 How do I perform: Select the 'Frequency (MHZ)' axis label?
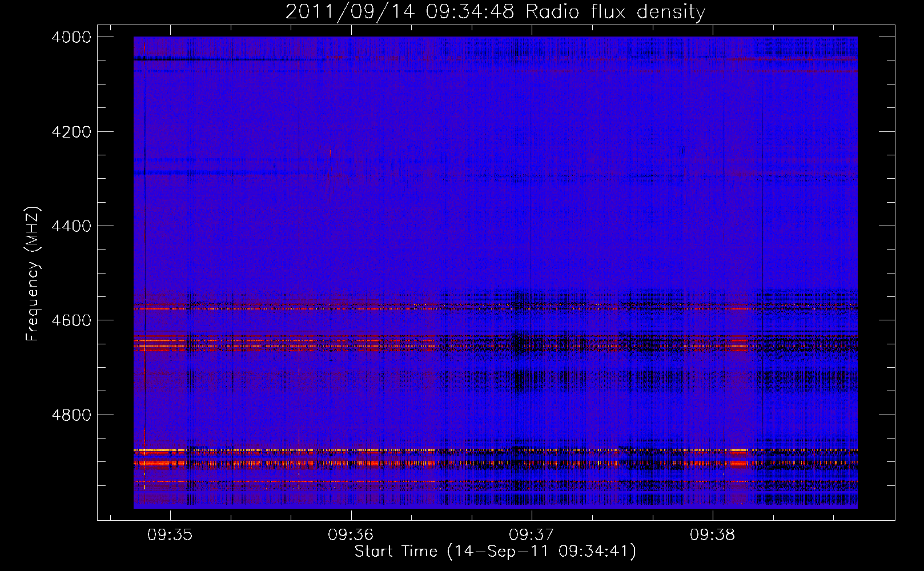pyautogui.click(x=33, y=274)
